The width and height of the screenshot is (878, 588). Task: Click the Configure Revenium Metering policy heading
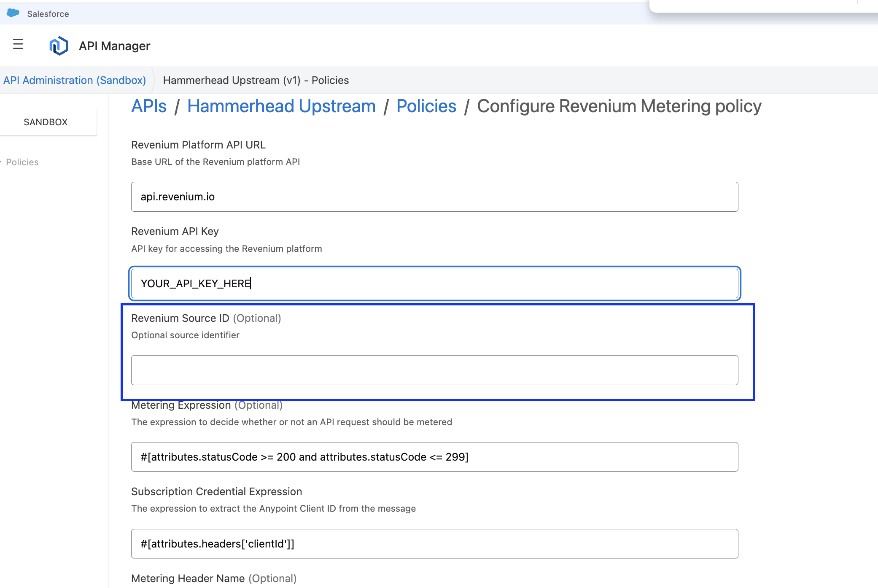(x=619, y=106)
